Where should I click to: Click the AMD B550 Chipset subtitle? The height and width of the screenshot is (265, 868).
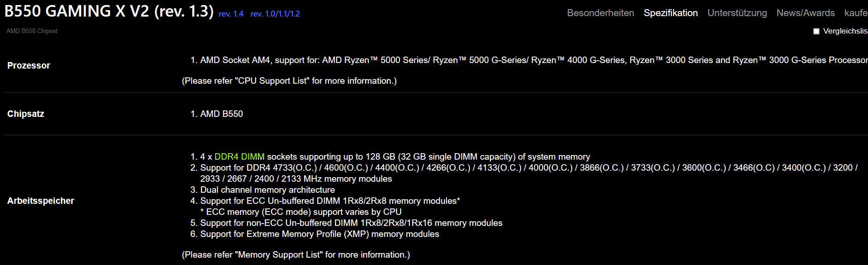tap(32, 31)
